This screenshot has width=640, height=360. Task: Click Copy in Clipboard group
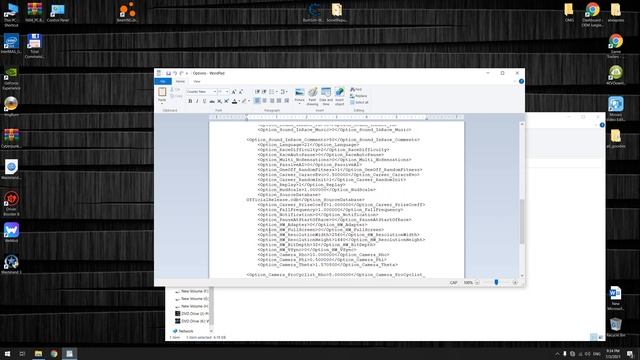pos(176,96)
